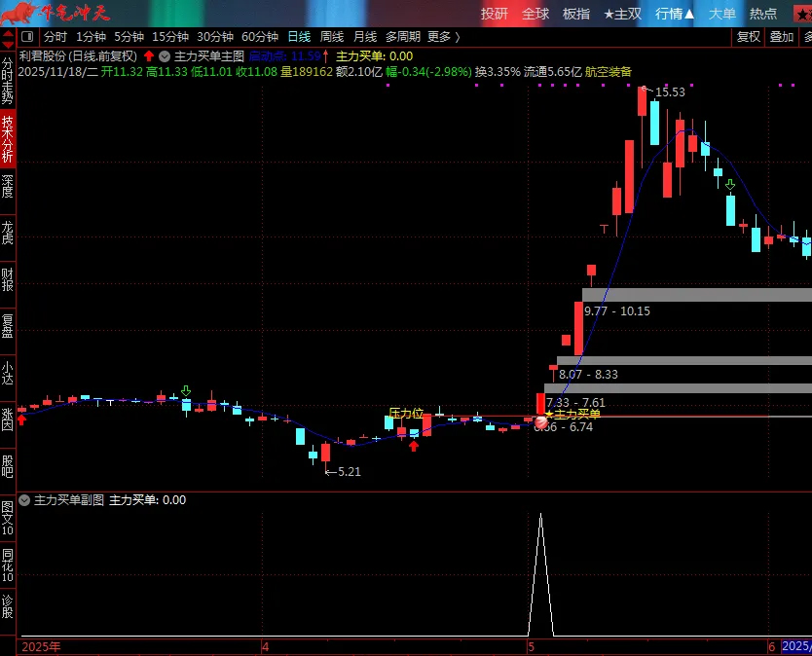
Task: Open 分时走势 sidebar tab
Action: pyautogui.click(x=7, y=80)
